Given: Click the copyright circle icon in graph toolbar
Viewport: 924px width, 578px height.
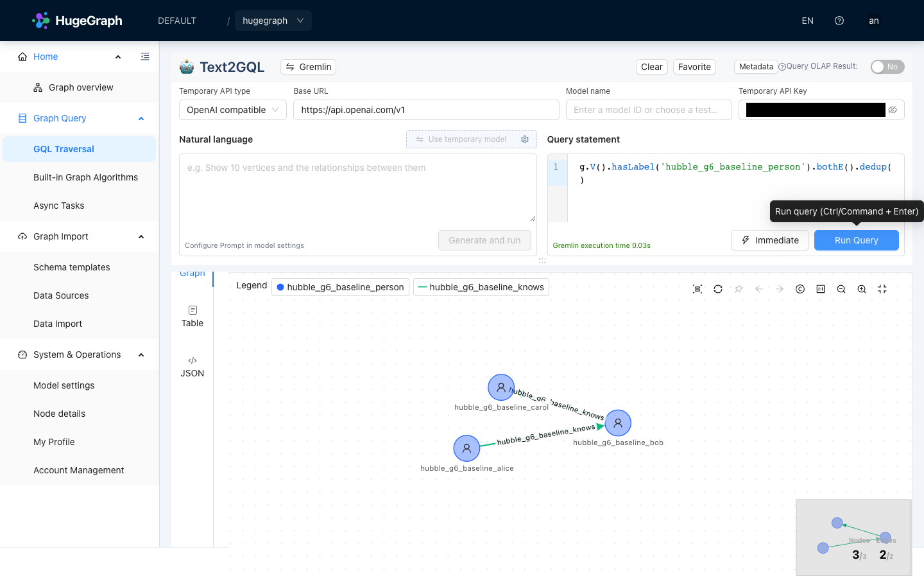Looking at the screenshot, I should [800, 289].
